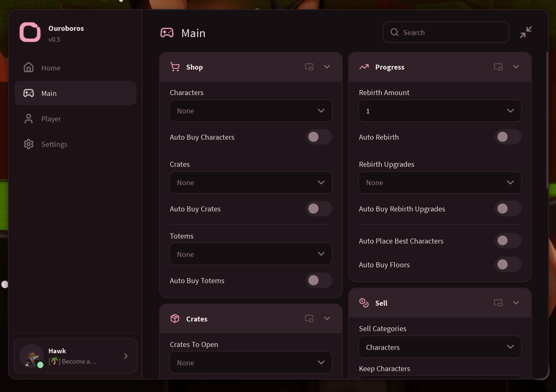This screenshot has width=556, height=392.
Task: Open the Rebirth Upgrades dropdown
Action: 440,183
